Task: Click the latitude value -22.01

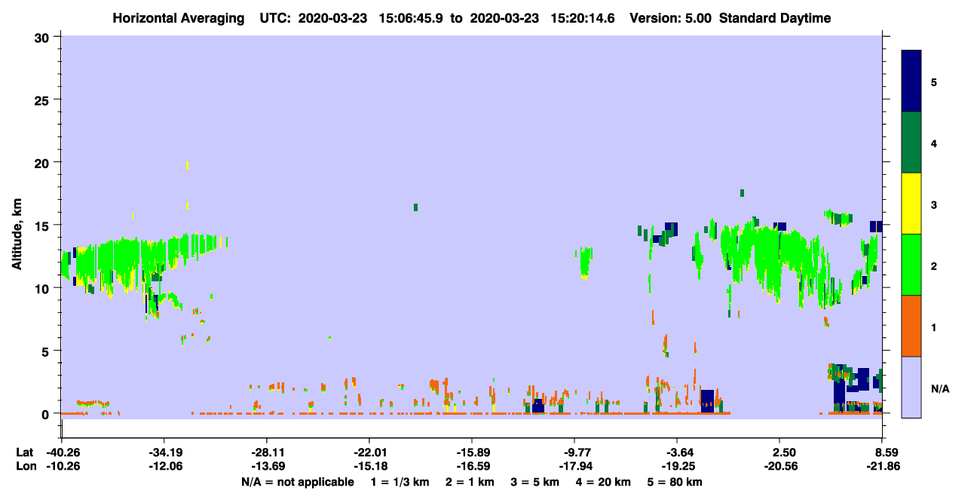Action: click(369, 452)
